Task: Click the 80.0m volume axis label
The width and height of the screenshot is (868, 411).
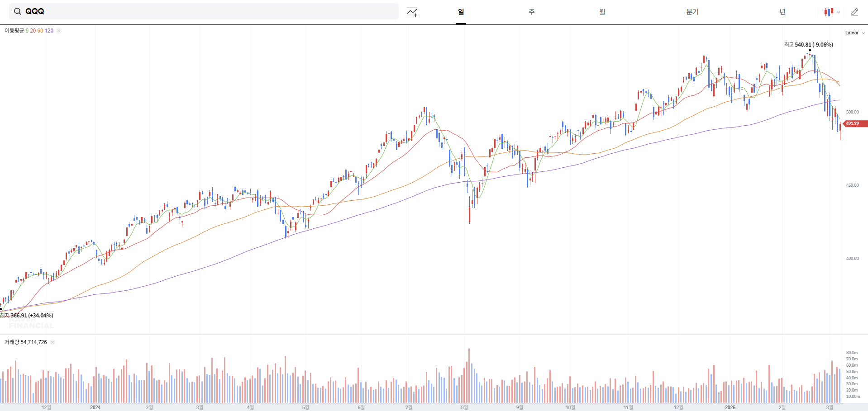Action: (x=852, y=353)
